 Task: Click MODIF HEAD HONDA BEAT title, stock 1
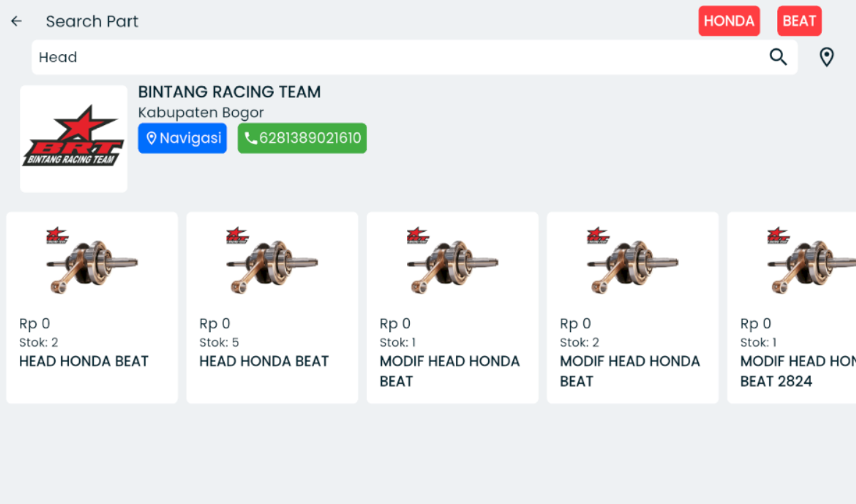(x=450, y=370)
